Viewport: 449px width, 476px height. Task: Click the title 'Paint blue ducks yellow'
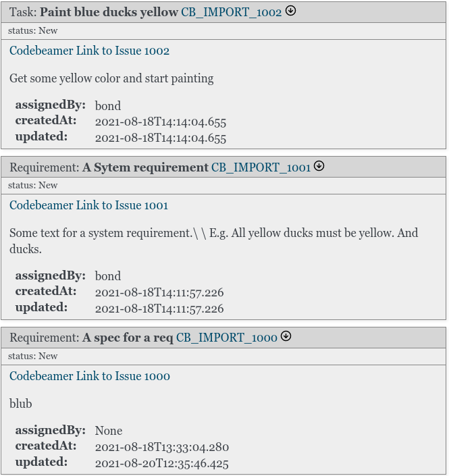pyautogui.click(x=109, y=12)
